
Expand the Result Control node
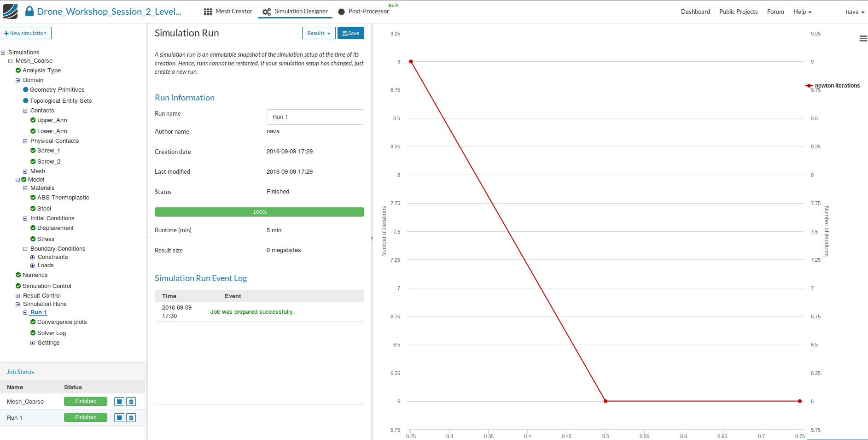(18, 296)
